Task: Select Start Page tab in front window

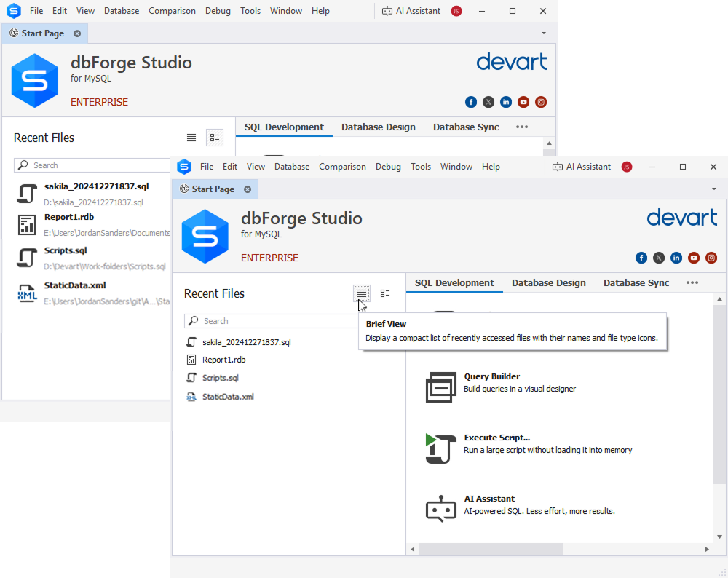Action: pos(213,189)
